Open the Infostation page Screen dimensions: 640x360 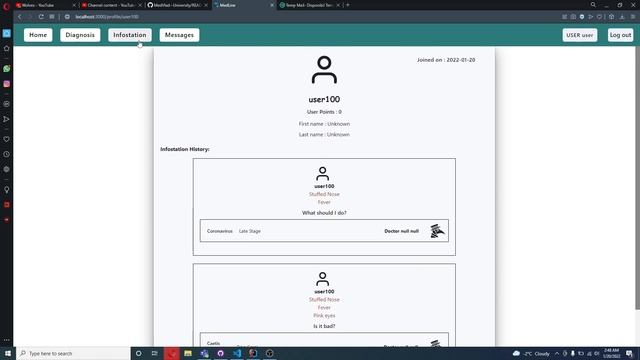pyautogui.click(x=130, y=35)
